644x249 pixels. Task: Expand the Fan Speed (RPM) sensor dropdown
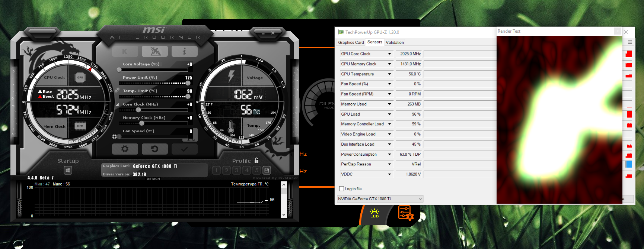click(390, 94)
